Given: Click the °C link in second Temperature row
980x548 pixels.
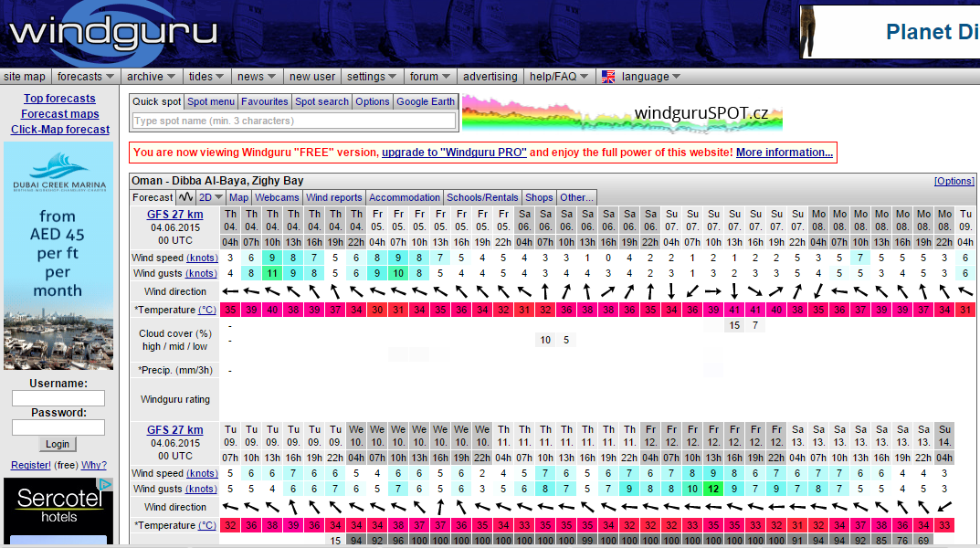Looking at the screenshot, I should pos(207,525).
